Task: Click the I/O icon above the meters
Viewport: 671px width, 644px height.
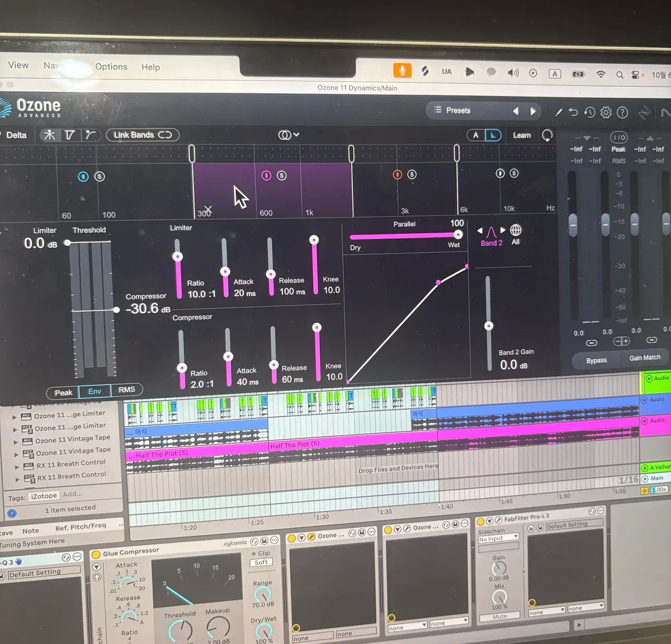Action: (x=618, y=138)
